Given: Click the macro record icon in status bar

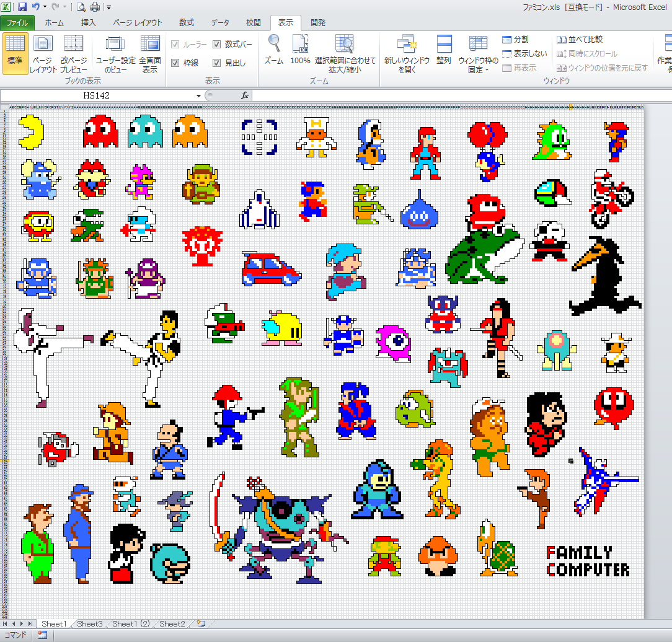Looking at the screenshot, I should [x=42, y=635].
